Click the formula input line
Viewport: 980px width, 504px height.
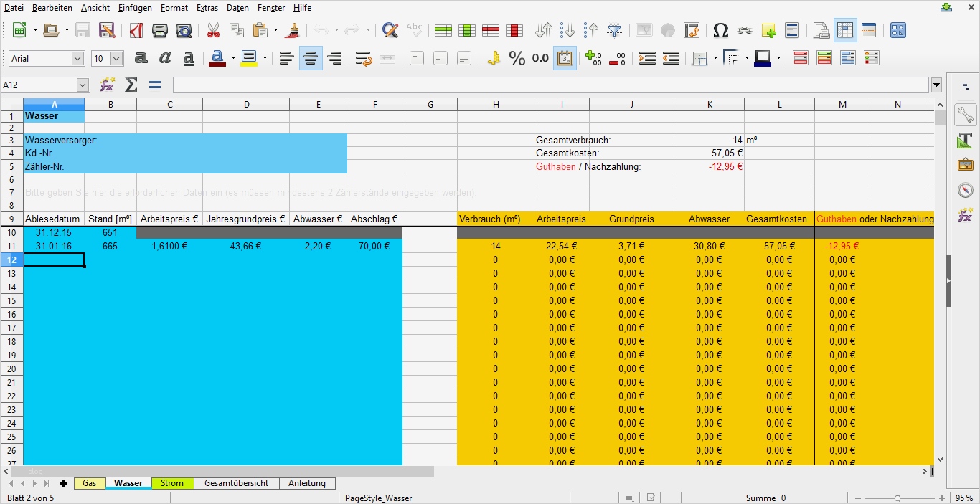click(551, 85)
